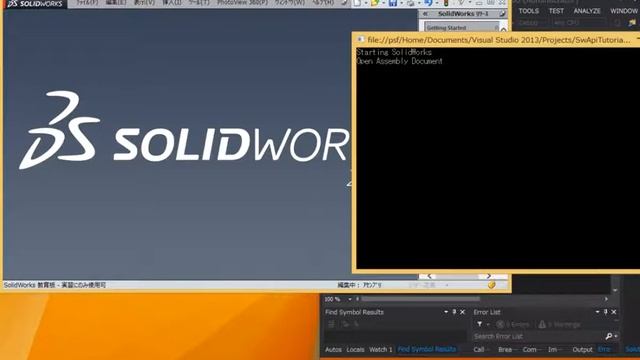
Task: Click the Open file icon in SolidWorks toolbar
Action: 375,3
